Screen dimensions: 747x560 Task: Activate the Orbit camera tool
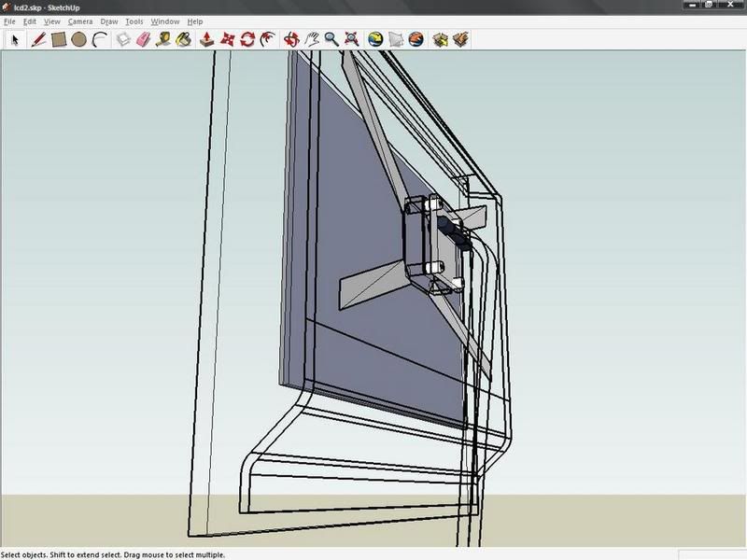(x=290, y=39)
